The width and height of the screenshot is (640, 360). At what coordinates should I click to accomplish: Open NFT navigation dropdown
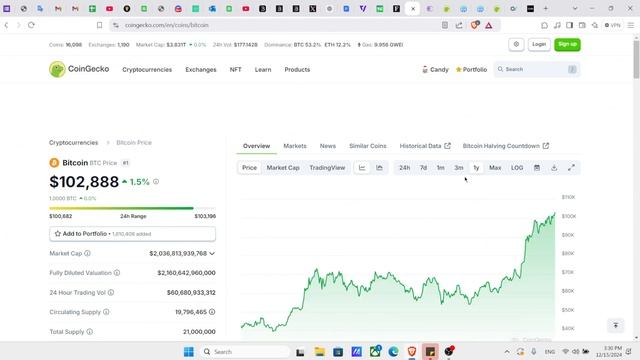[x=236, y=70]
